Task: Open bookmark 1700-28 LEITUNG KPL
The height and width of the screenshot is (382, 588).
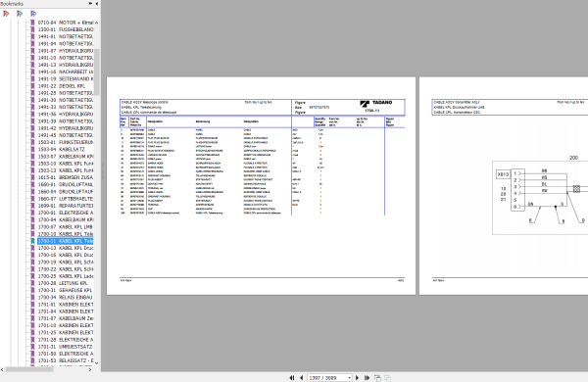Action: tap(63, 283)
